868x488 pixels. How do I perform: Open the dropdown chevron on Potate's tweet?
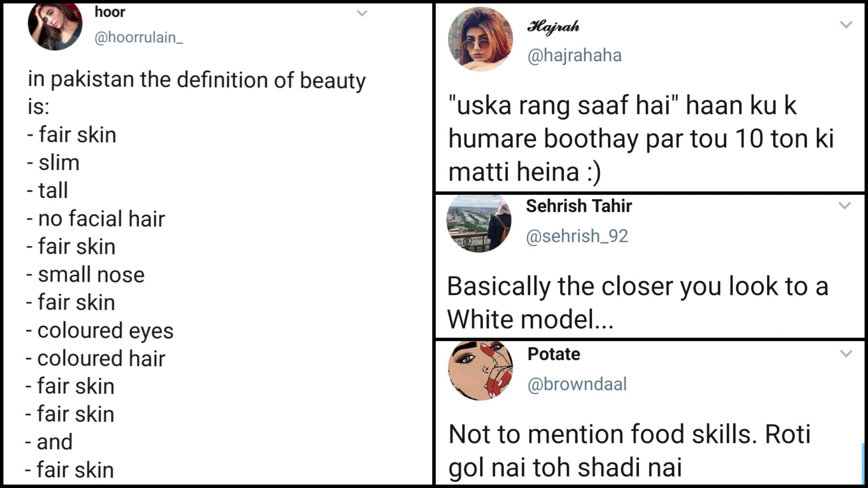(x=846, y=354)
